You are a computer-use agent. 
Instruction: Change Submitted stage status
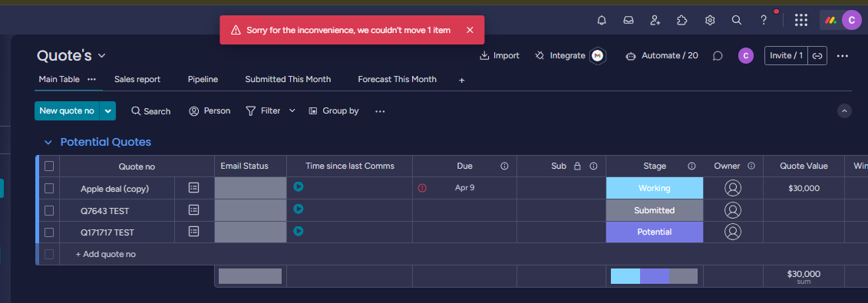(x=655, y=210)
